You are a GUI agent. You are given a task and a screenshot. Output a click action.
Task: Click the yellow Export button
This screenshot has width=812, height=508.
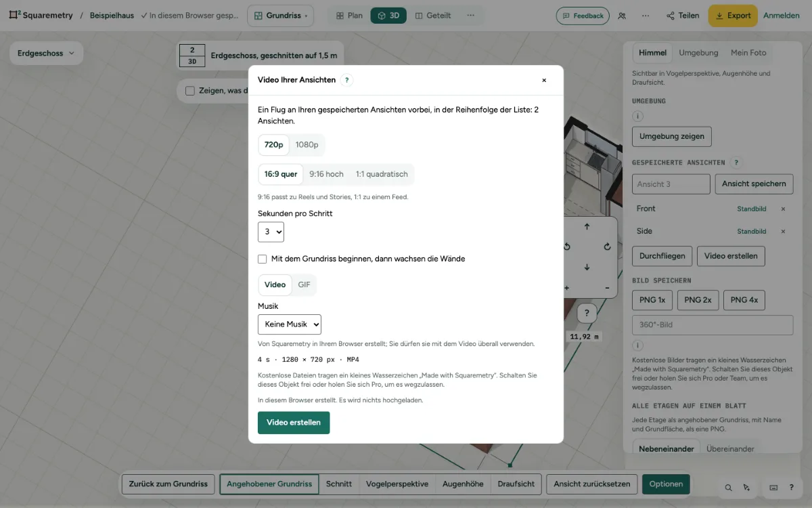[733, 16]
